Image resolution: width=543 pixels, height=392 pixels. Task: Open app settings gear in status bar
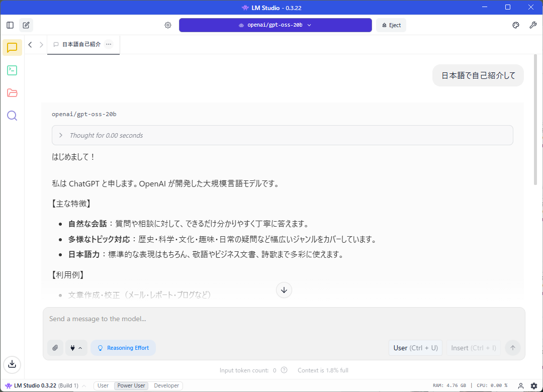(534, 385)
